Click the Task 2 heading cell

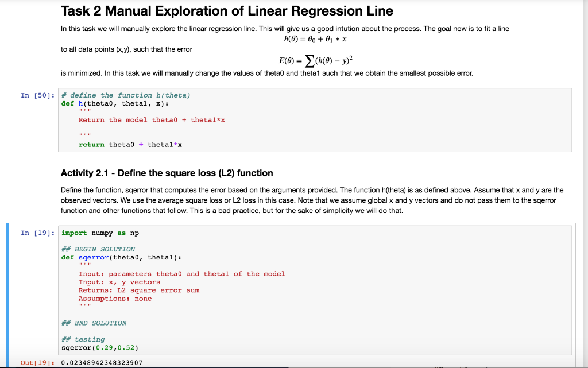click(x=227, y=11)
